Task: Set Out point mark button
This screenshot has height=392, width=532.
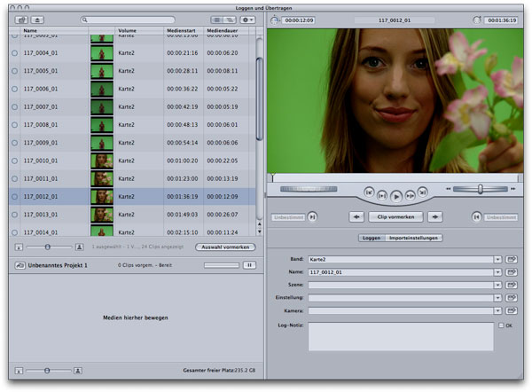Action: 476,216
